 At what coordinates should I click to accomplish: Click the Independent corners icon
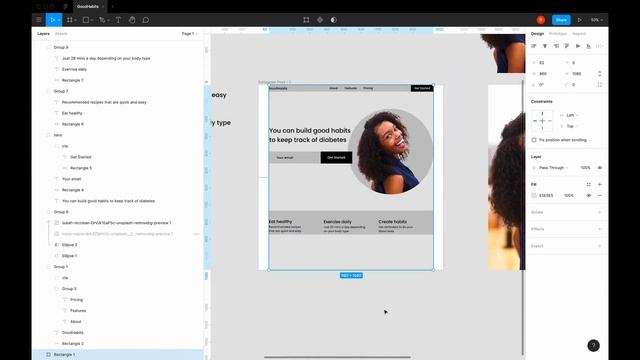[600, 84]
